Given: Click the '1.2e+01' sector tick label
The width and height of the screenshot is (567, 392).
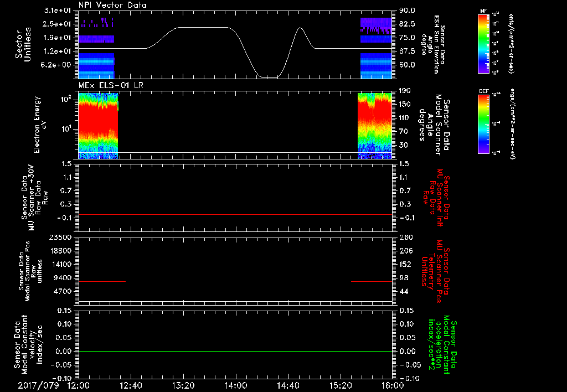Looking at the screenshot, I should click(58, 51).
